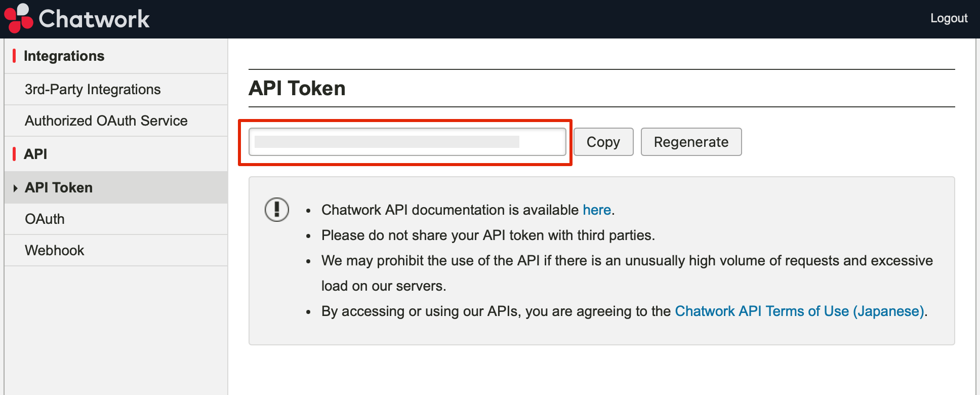The width and height of the screenshot is (980, 395).
Task: Click the Integrations section header
Action: pos(64,56)
